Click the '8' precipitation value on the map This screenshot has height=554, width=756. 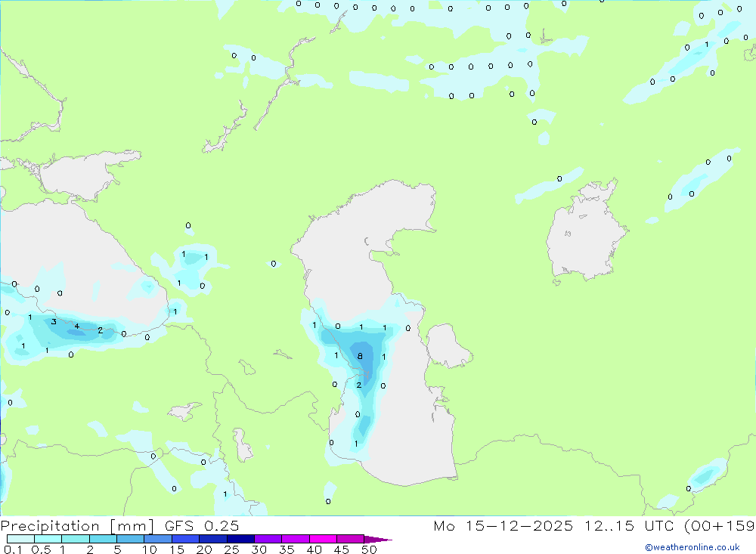[360, 356]
